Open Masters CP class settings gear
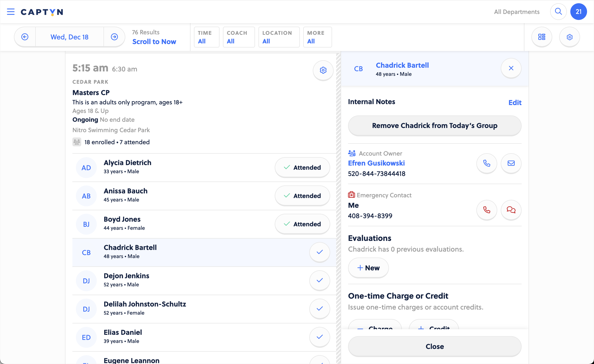Image resolution: width=594 pixels, height=364 pixels. (323, 70)
